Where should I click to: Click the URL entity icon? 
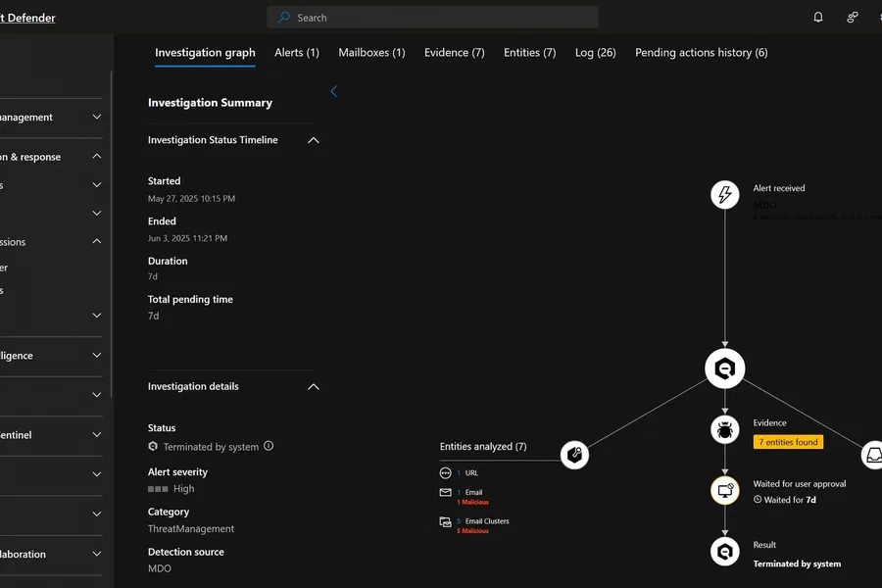click(445, 473)
